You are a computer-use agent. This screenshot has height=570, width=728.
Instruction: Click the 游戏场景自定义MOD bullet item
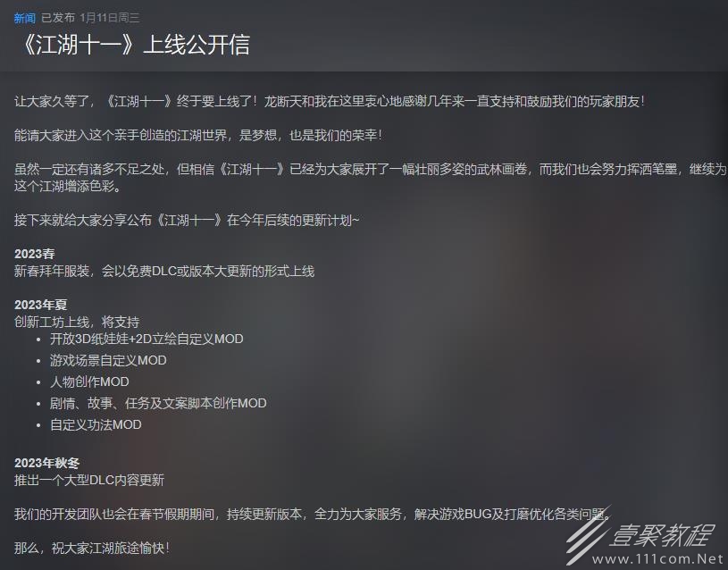pos(108,360)
